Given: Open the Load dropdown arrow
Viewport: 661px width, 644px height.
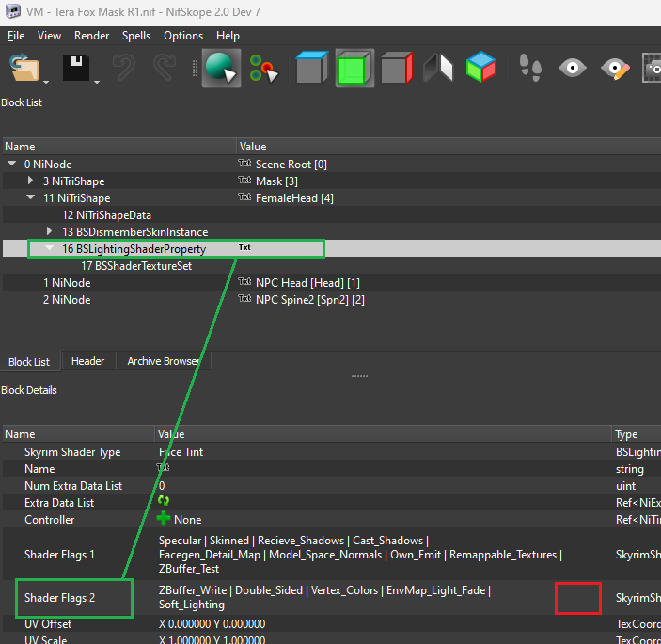Looking at the screenshot, I should point(46,82).
